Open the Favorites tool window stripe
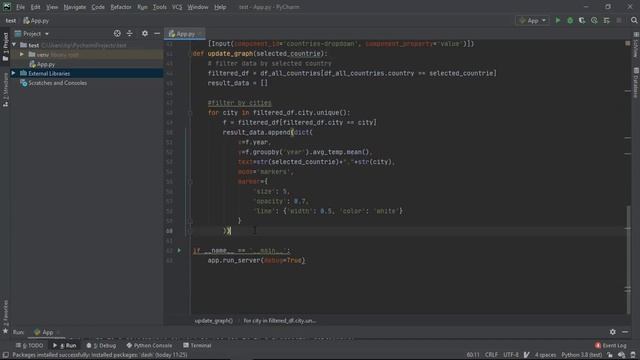The image size is (640, 360). click(x=5, y=316)
